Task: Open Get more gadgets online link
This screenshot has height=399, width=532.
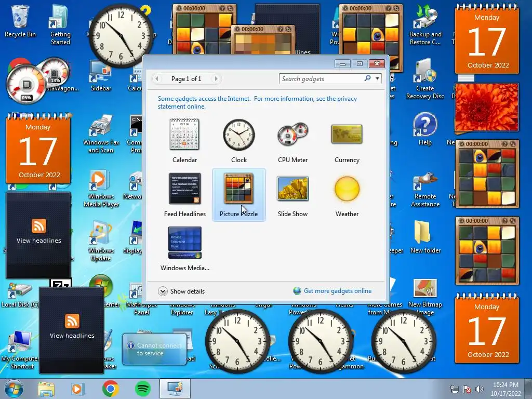Action: 337,291
